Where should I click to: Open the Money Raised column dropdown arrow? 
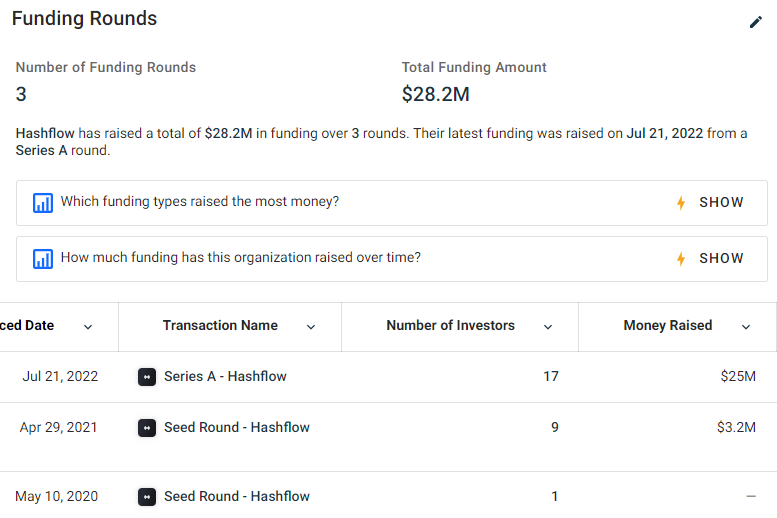click(x=746, y=327)
